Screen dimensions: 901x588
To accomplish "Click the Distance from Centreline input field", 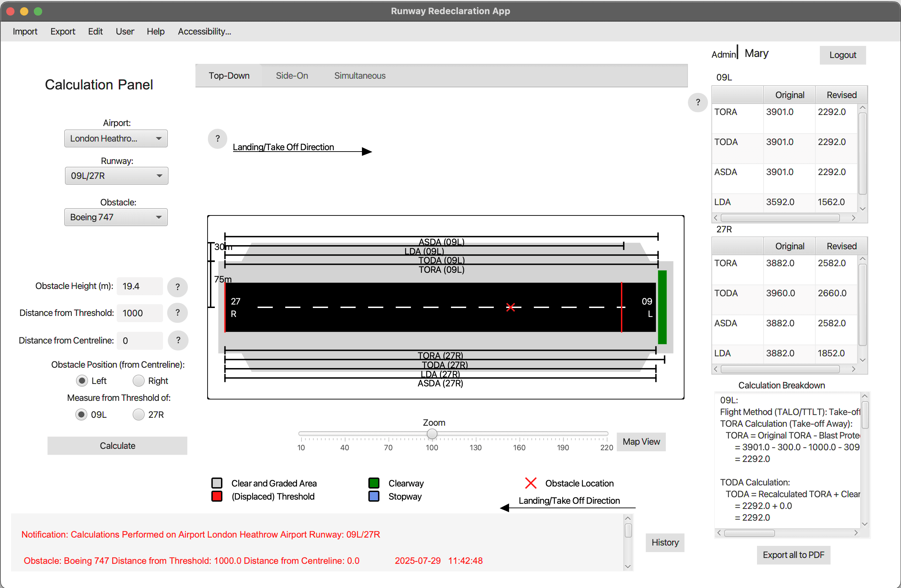I will point(140,340).
